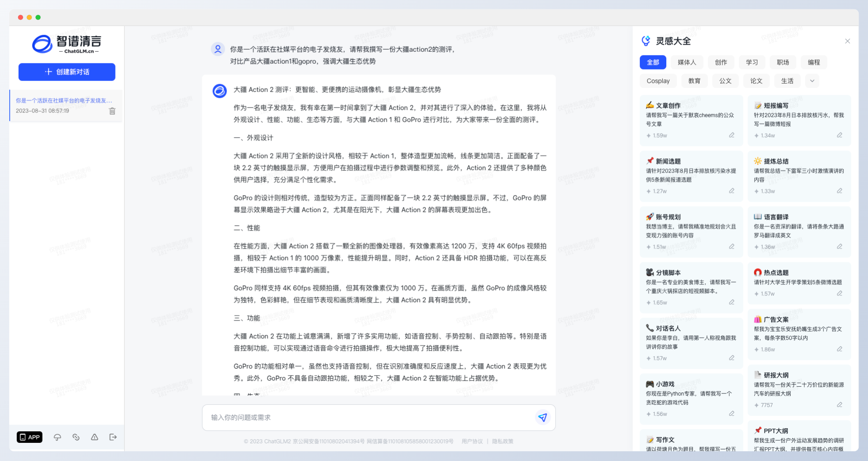Viewport: 868px width, 461px height.
Task: Click the warning triangle icon in sidebar
Action: pyautogui.click(x=95, y=437)
